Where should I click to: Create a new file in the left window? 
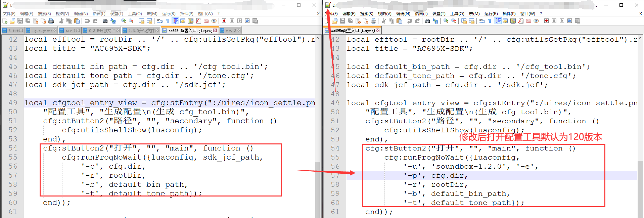(x=5, y=21)
